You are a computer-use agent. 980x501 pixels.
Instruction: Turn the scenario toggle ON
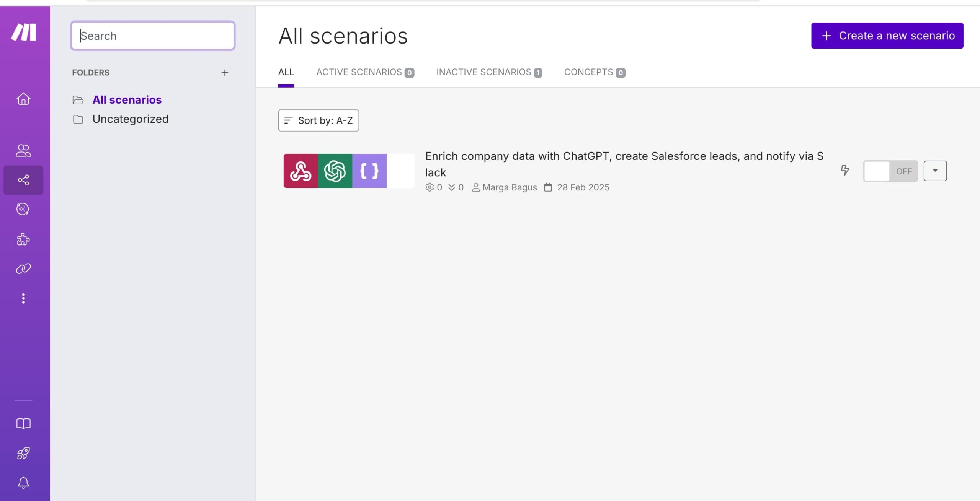891,171
